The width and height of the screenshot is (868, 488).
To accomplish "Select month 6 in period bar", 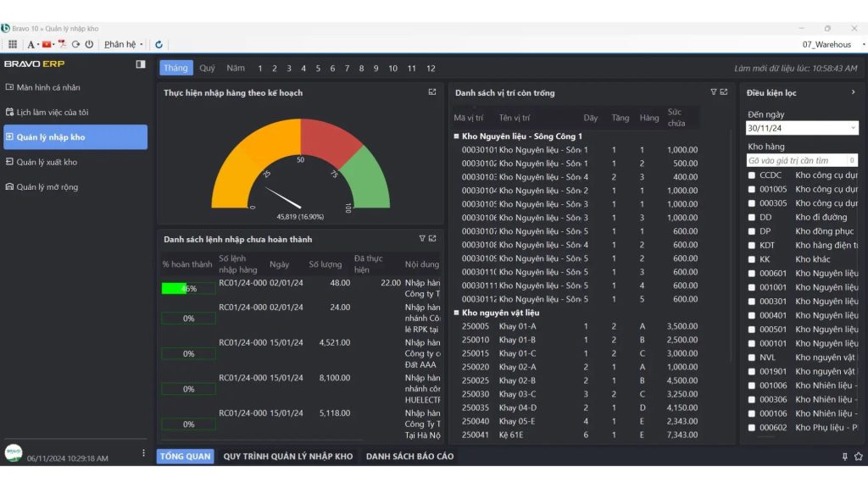I will pos(332,69).
